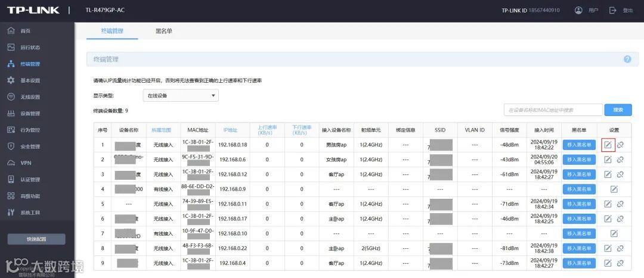The width and height of the screenshot is (644, 278).
Task: Select IP cell 192.168.0.11
Action: [x=233, y=204]
